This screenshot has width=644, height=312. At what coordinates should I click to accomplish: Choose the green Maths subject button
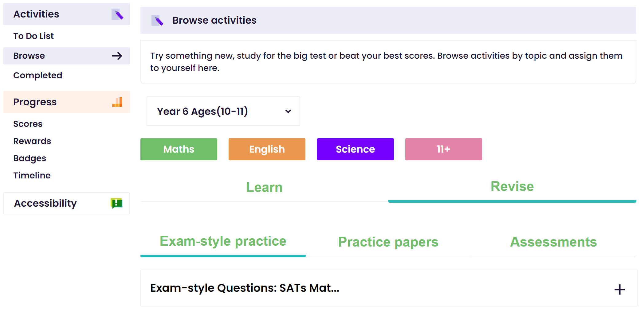pyautogui.click(x=179, y=149)
